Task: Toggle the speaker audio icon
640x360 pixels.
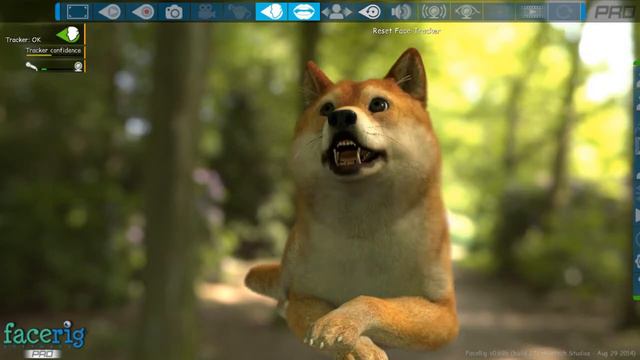Action: pyautogui.click(x=401, y=12)
